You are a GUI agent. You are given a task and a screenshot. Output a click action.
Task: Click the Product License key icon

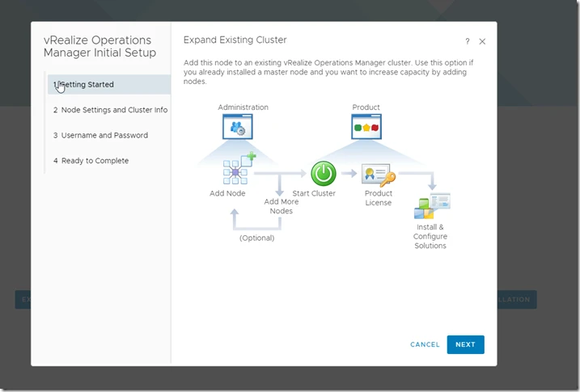[x=379, y=175]
